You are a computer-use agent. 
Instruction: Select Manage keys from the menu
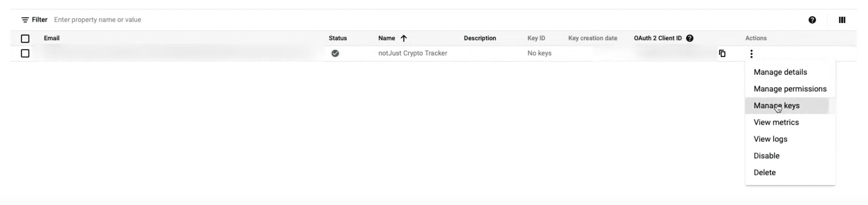pyautogui.click(x=777, y=106)
